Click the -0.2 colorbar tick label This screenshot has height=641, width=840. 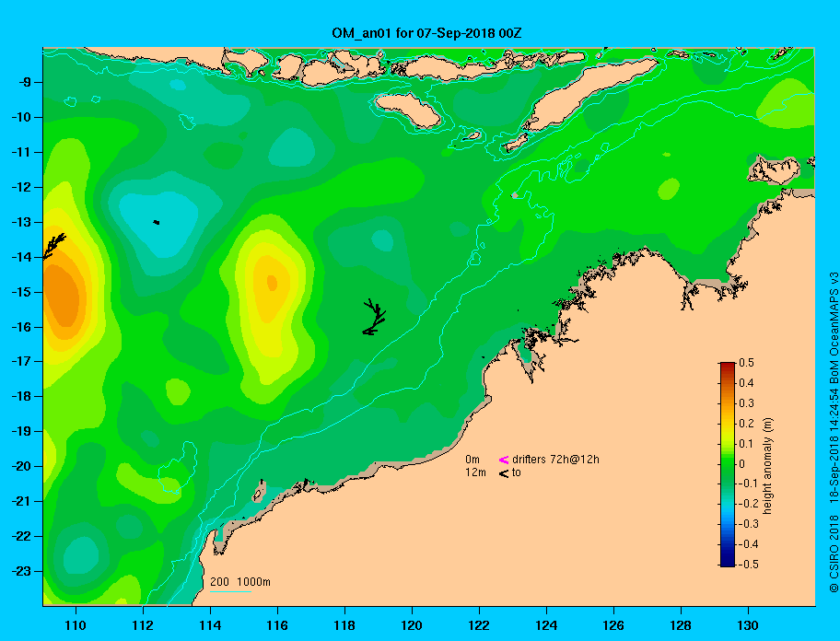coord(749,504)
